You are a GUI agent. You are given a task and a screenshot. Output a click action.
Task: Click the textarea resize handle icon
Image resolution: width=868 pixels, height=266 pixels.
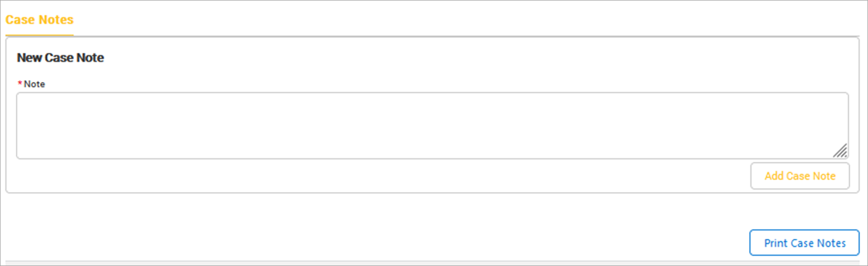[x=840, y=151]
